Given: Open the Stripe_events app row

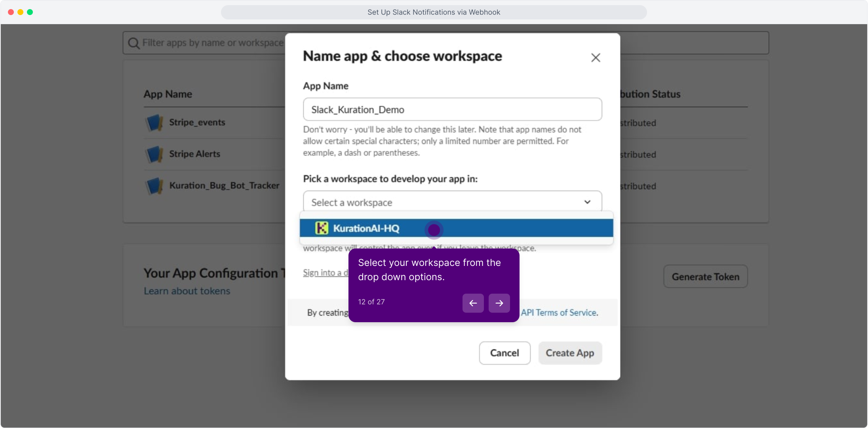Looking at the screenshot, I should coord(214,122).
